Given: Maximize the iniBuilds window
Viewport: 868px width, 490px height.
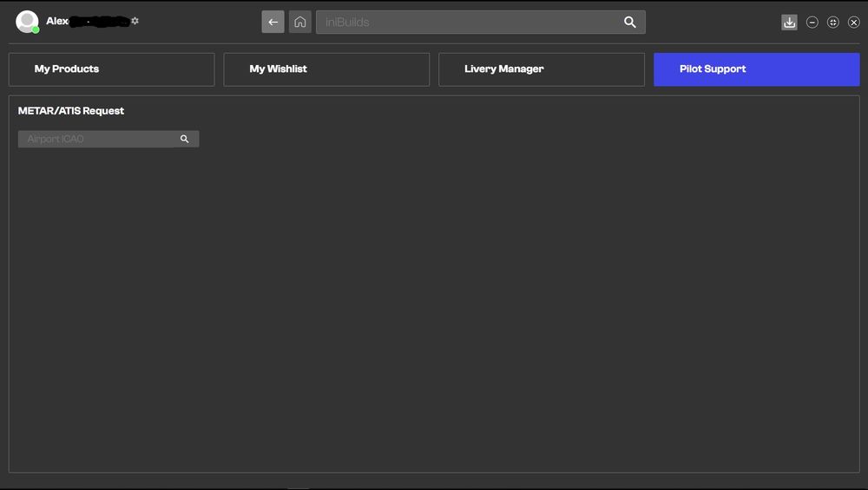Looking at the screenshot, I should pos(833,23).
